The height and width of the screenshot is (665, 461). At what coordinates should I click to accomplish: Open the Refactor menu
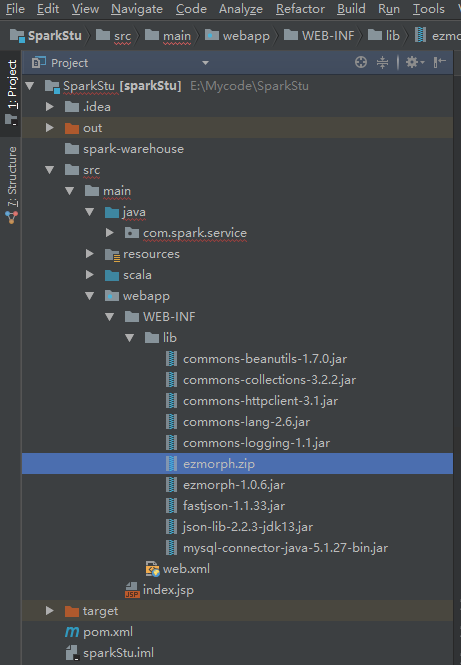coord(301,8)
